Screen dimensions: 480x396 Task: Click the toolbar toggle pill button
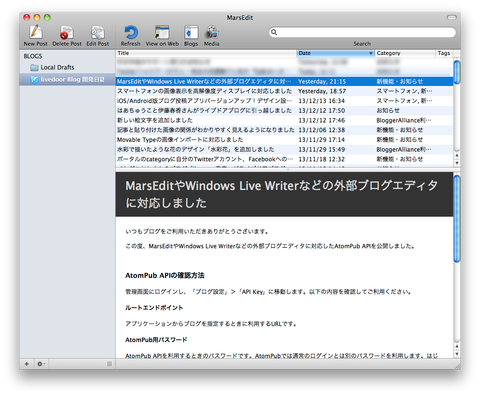[x=451, y=17]
